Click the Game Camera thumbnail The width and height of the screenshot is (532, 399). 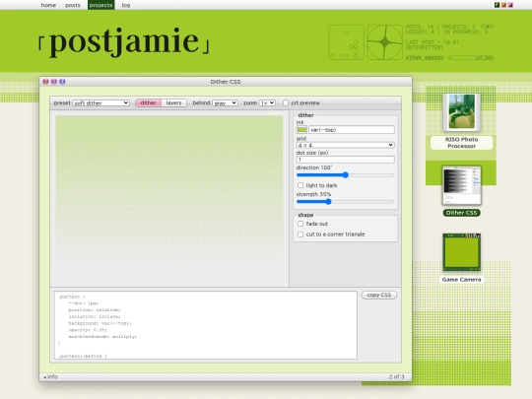(461, 252)
